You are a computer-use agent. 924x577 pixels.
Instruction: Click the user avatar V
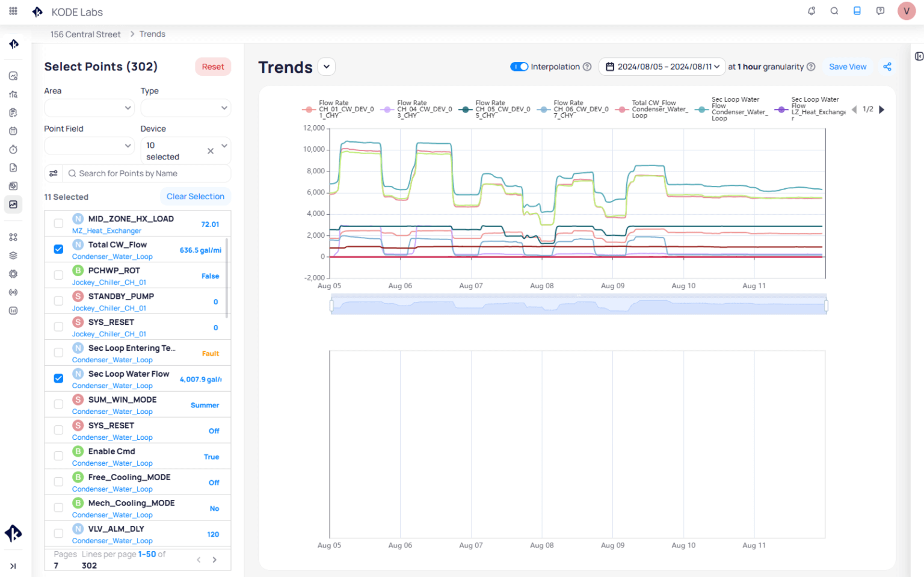pos(906,11)
